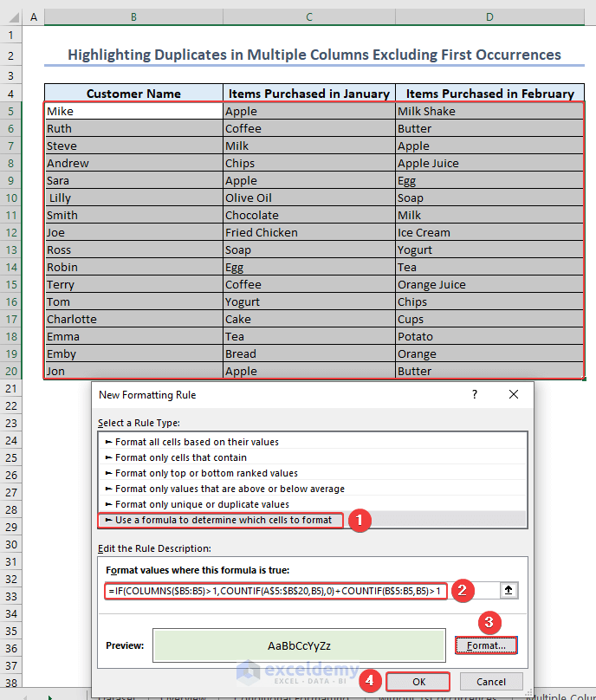
Task: Select 'Format only top or bottom ranked values'
Action: click(313, 473)
